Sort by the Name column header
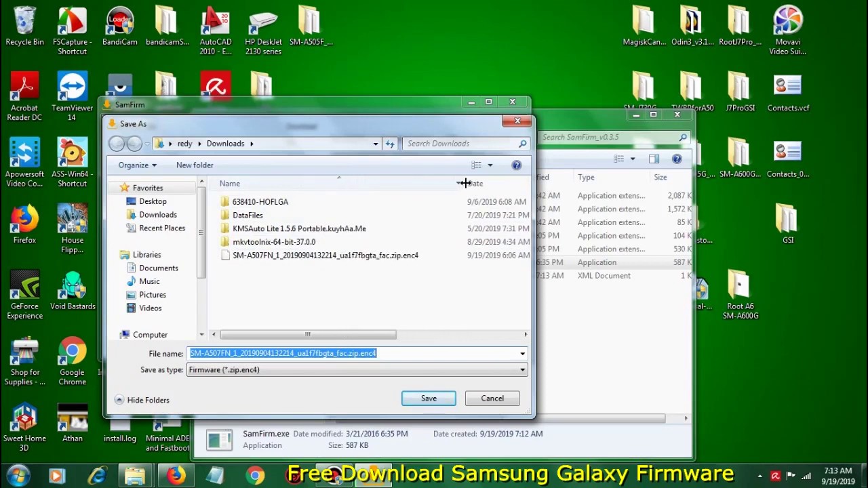Viewport: 868px width, 488px height. click(x=229, y=184)
